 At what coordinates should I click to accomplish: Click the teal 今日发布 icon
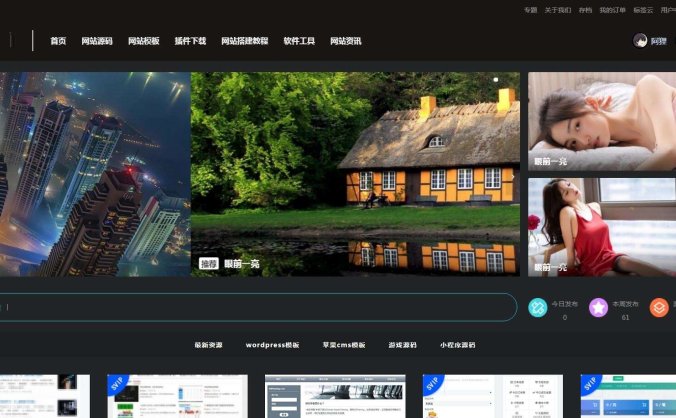(538, 307)
